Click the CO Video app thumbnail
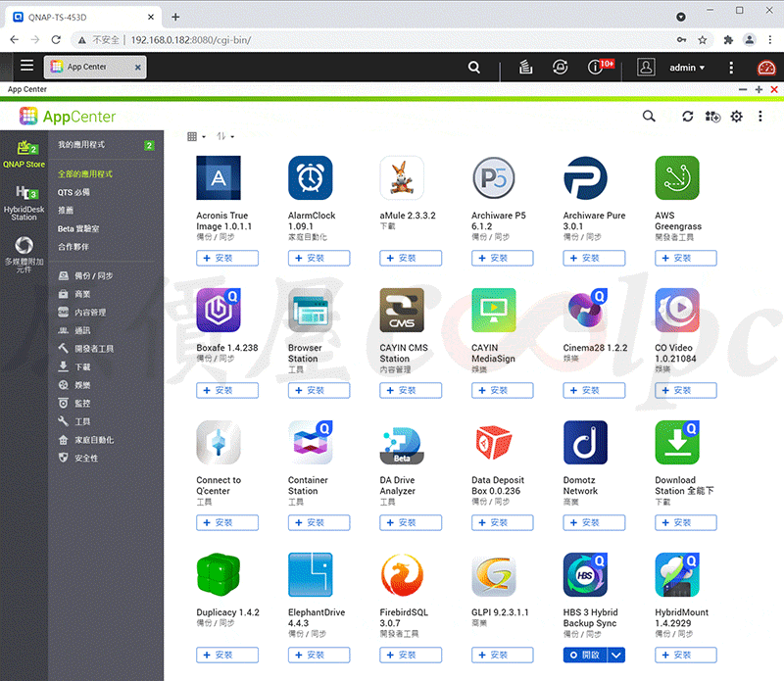The height and width of the screenshot is (681, 784). pyautogui.click(x=677, y=310)
